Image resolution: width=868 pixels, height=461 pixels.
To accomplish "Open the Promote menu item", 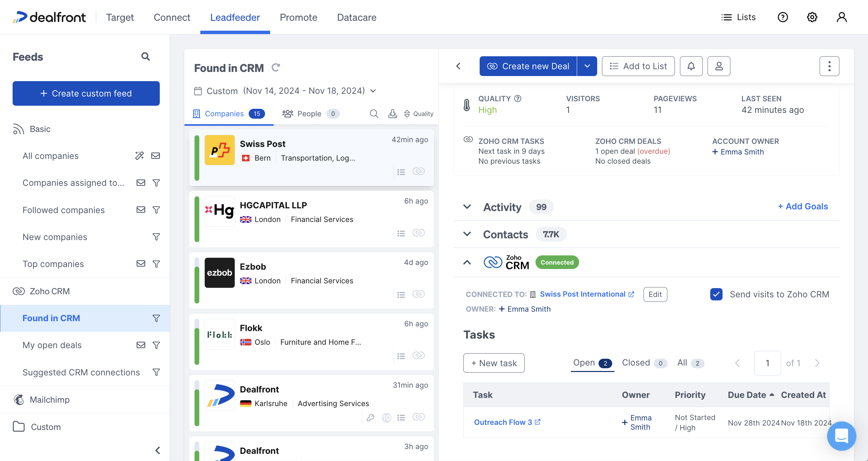I will [x=298, y=17].
